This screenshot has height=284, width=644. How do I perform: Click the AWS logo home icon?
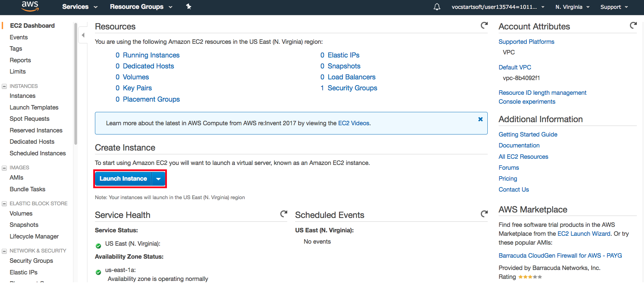point(30,6)
